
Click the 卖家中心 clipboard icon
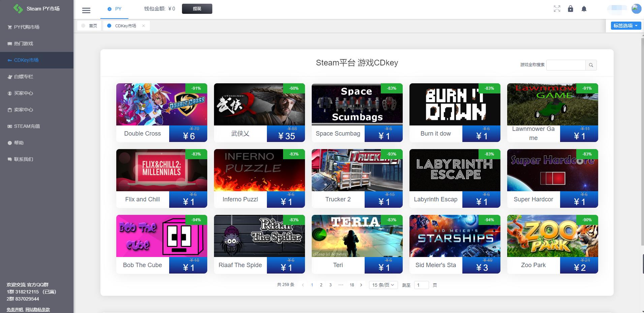pos(9,110)
